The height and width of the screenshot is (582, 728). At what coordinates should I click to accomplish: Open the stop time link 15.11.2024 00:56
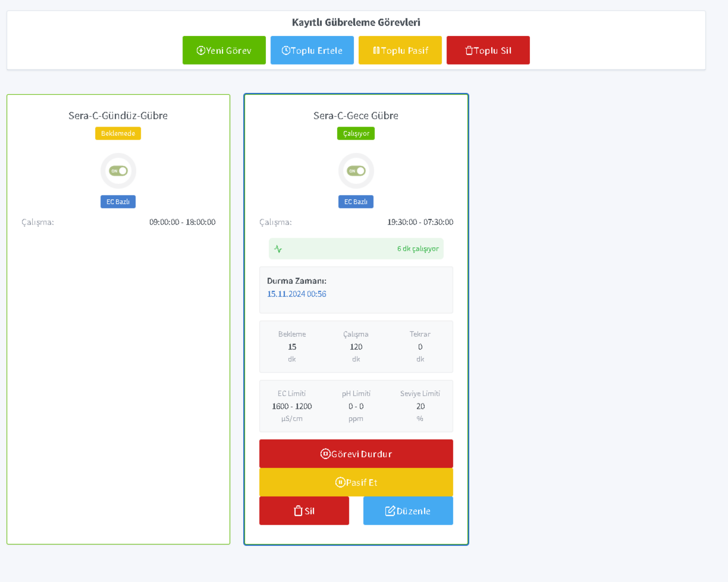point(297,294)
